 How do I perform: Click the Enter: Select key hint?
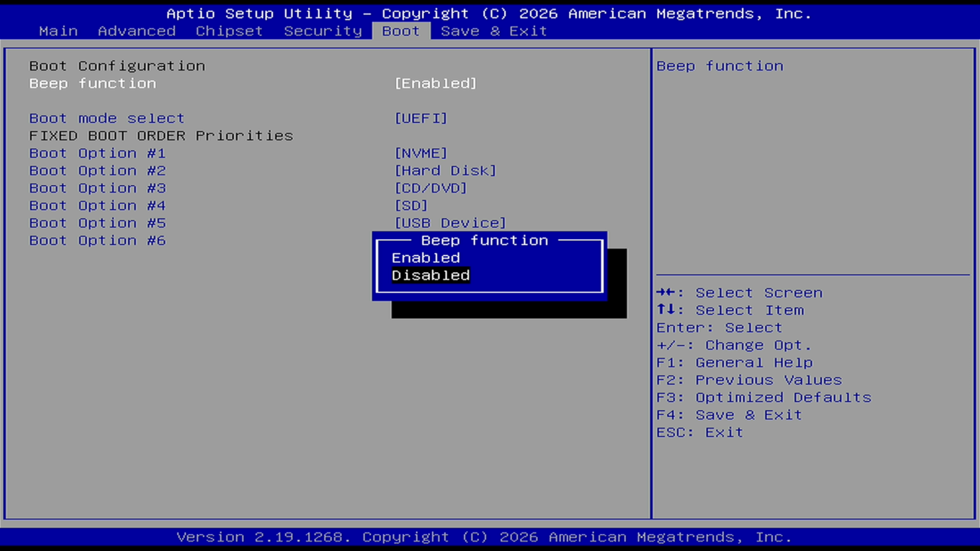719,328
